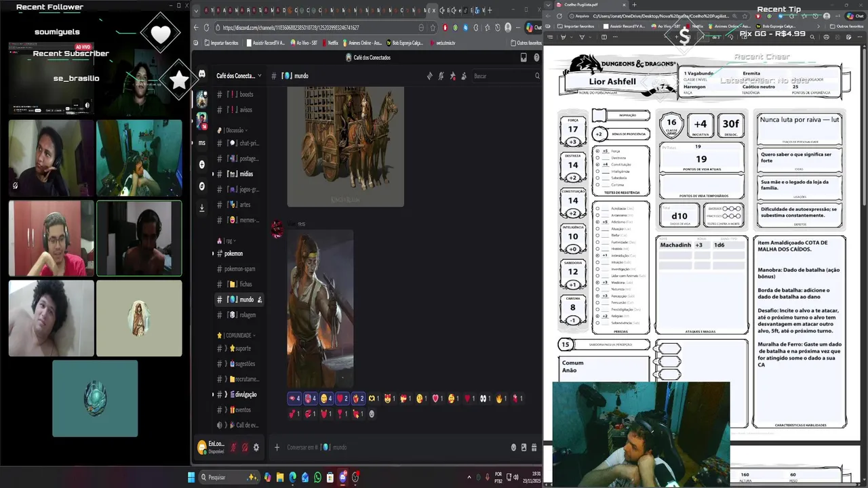Open Copilot Chat in PDF window
Image resolution: width=868 pixels, height=488 pixels.
click(x=854, y=16)
